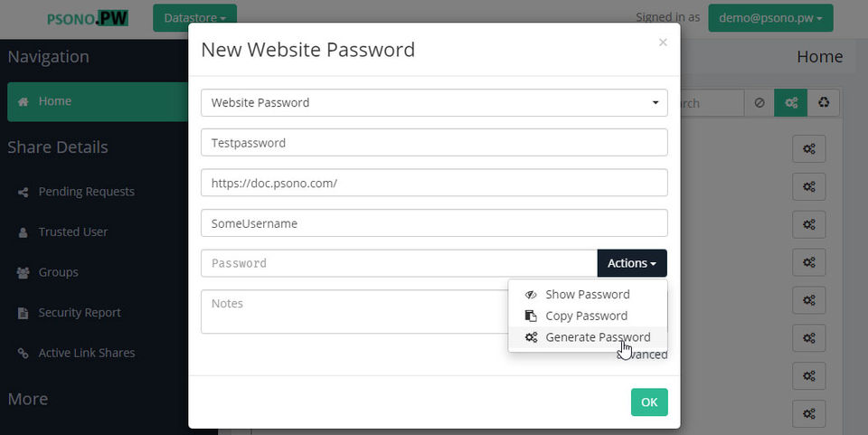
Task: Click the recycle bin icon near search
Action: (x=823, y=103)
